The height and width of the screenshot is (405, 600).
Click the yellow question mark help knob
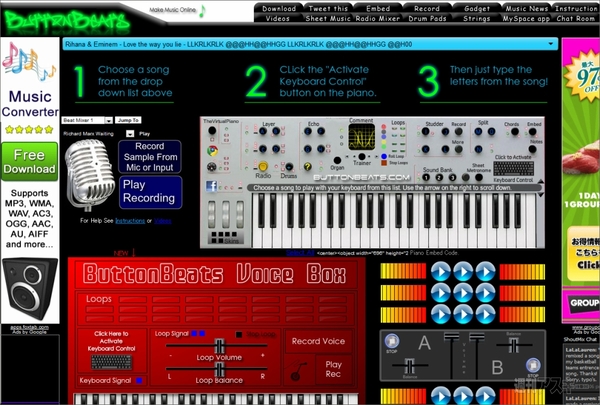[307, 167]
